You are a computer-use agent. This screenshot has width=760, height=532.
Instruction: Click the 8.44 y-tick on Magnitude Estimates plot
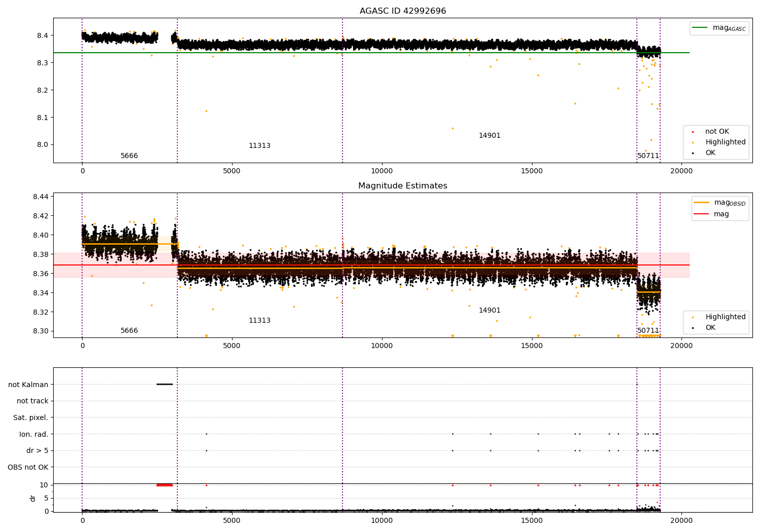click(41, 197)
